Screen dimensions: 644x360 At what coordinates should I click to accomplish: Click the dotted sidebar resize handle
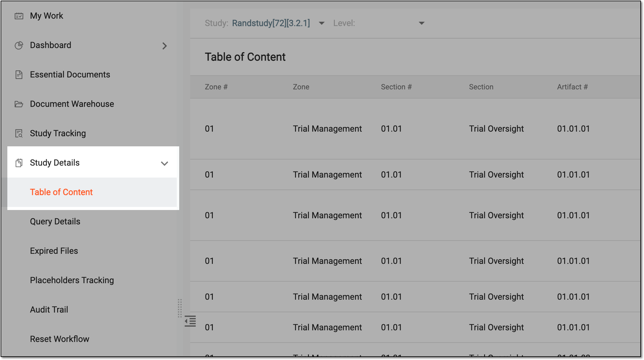point(180,308)
